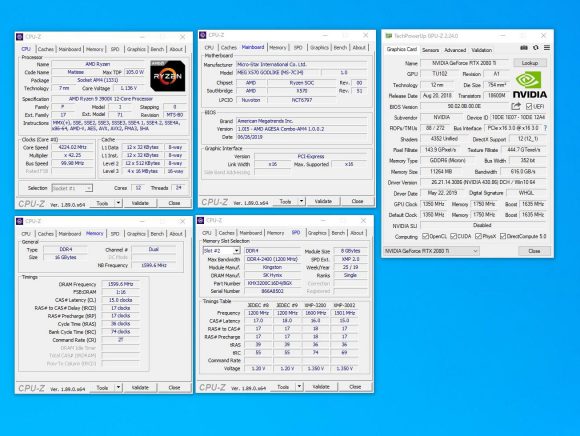Open the Caches tab in the CPU tab window

point(45,49)
